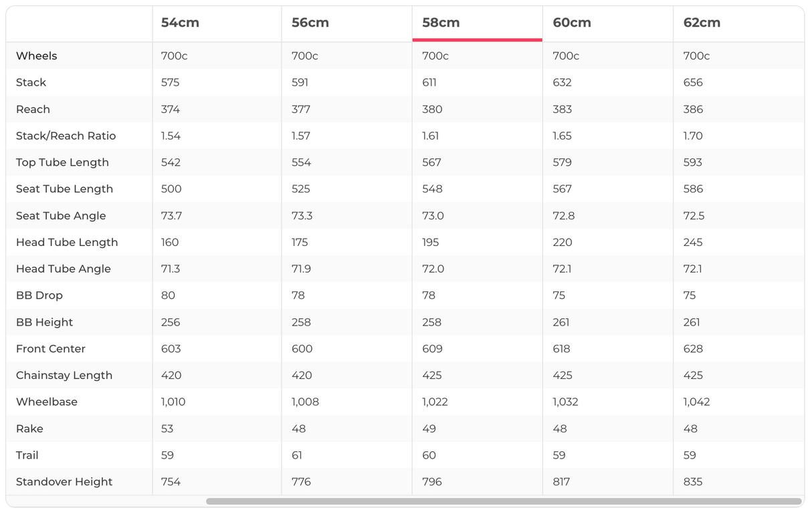This screenshot has height=514, width=812.
Task: Click the Wheels row label
Action: click(37, 56)
